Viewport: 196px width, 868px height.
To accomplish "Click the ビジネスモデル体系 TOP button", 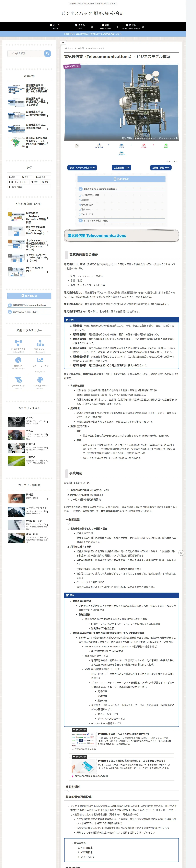I will (x=82, y=168).
